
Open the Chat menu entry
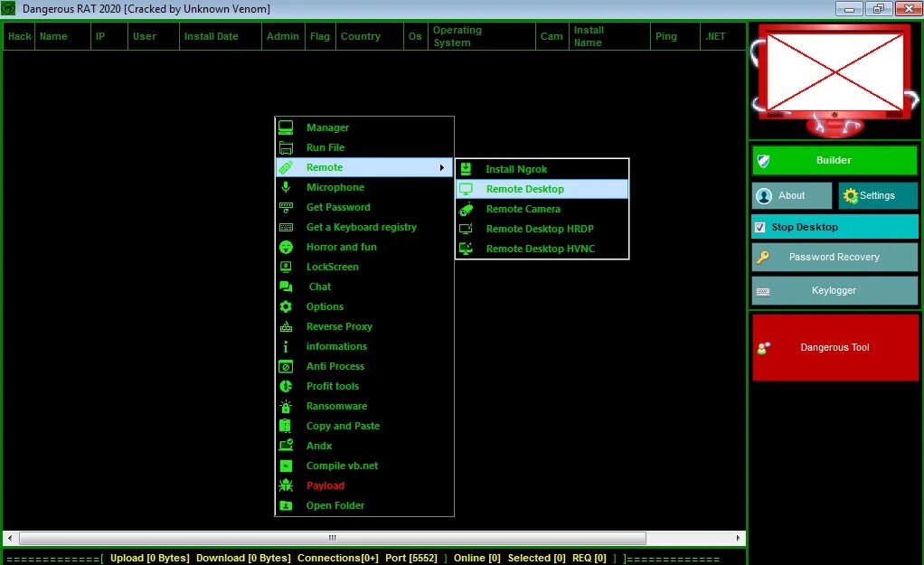[x=364, y=287]
